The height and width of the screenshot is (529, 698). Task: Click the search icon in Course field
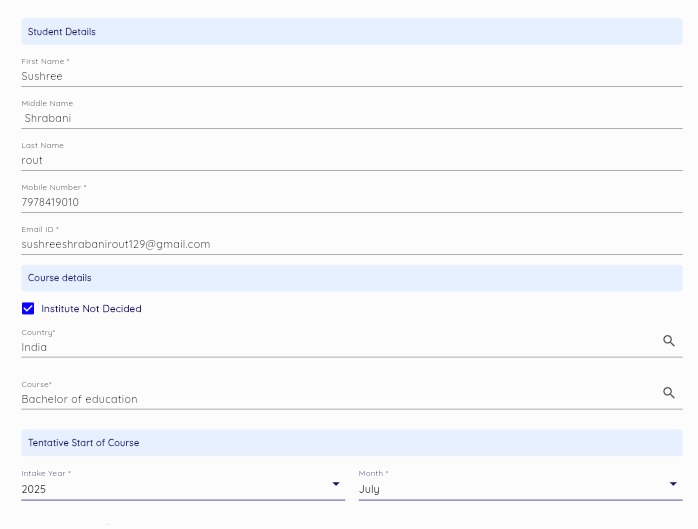click(669, 393)
